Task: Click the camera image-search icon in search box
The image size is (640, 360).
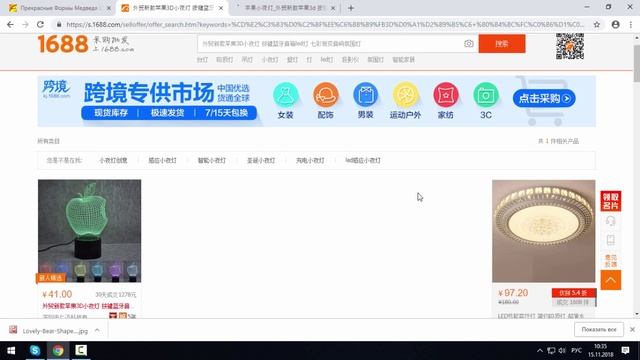Action: pos(469,44)
